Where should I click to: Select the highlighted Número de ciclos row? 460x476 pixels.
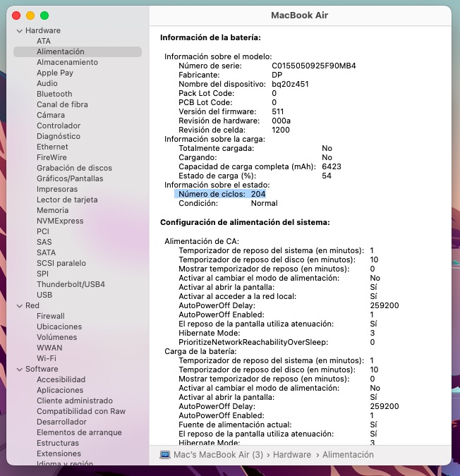click(220, 194)
